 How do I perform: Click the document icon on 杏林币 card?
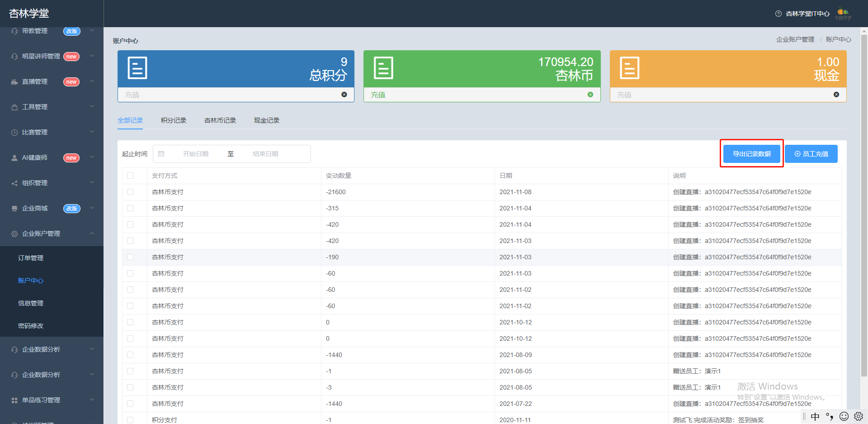click(x=383, y=68)
